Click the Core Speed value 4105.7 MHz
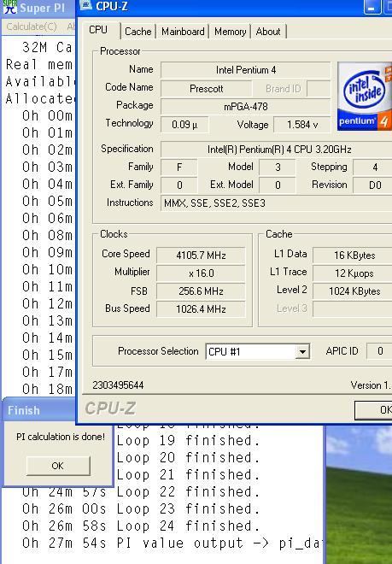Viewport: 392px width, 564px height. pyautogui.click(x=201, y=256)
